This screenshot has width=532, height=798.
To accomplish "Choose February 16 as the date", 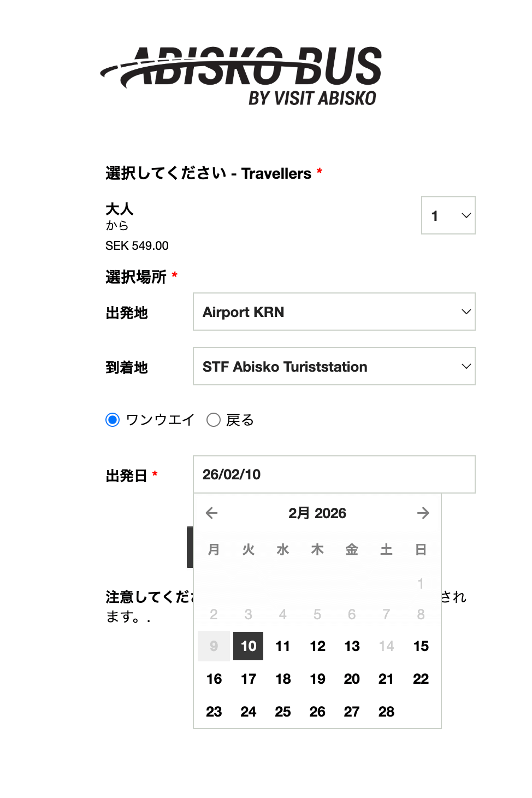I will click(214, 679).
